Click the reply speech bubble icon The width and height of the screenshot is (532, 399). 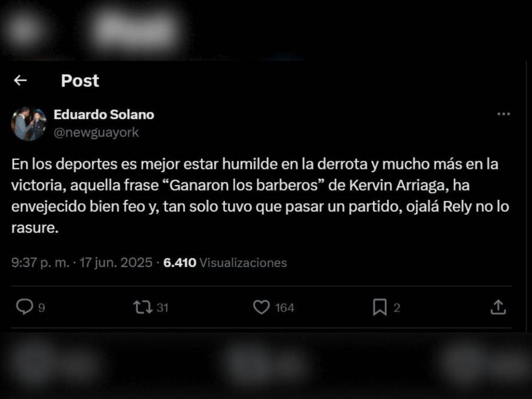[24, 307]
